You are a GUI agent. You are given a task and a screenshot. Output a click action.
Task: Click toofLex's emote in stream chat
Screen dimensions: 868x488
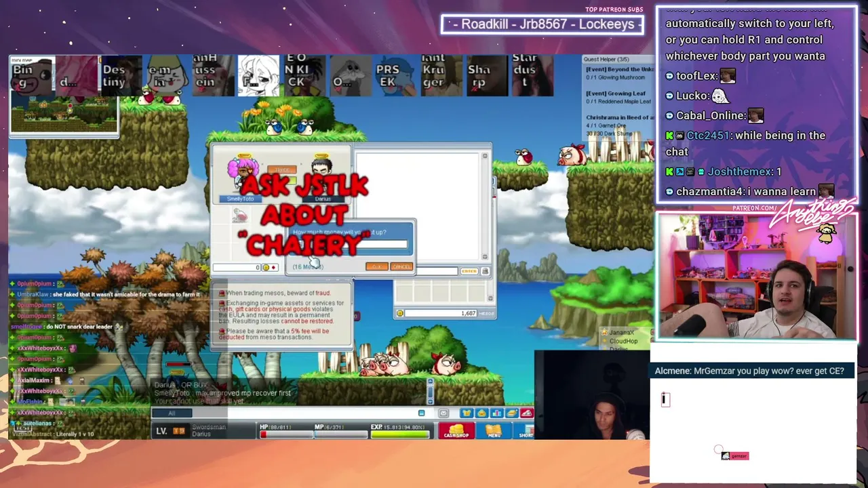tap(728, 76)
